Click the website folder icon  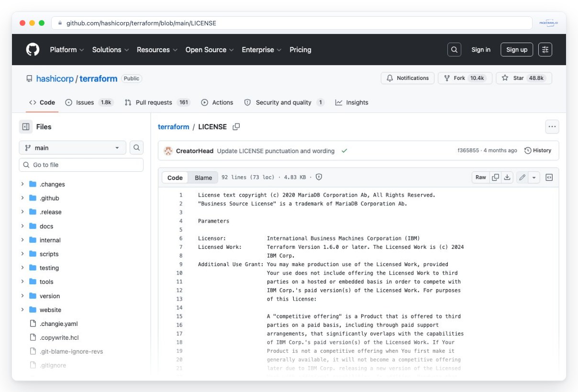click(x=33, y=310)
